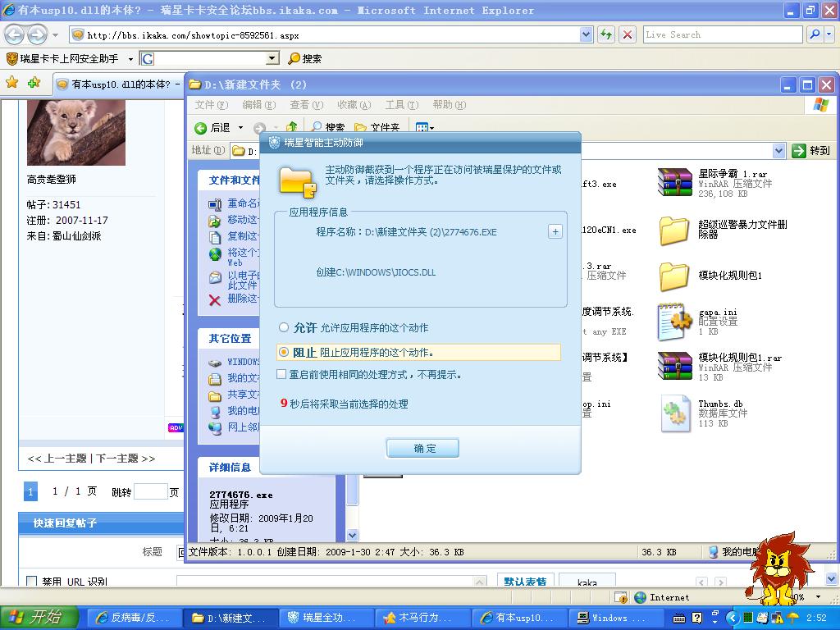This screenshot has height=630, width=840.
Task: Open the Explorer Views icon dropdown
Action: 426,127
